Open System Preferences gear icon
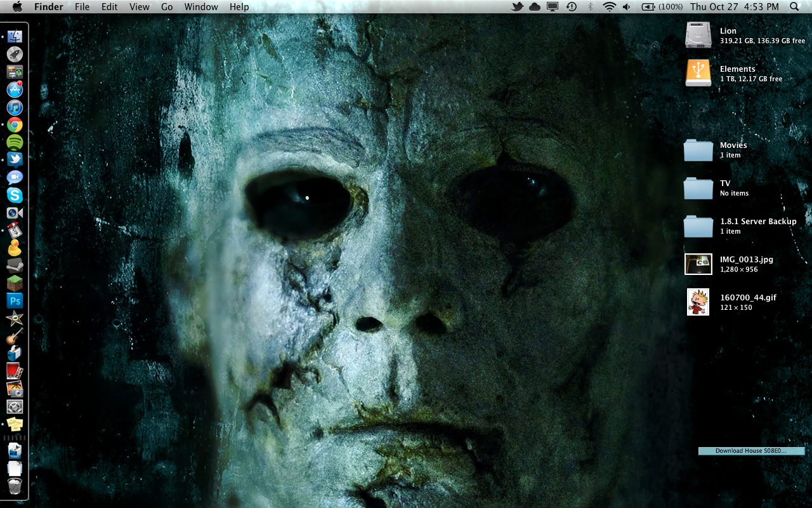This screenshot has height=508, width=812. click(15, 406)
